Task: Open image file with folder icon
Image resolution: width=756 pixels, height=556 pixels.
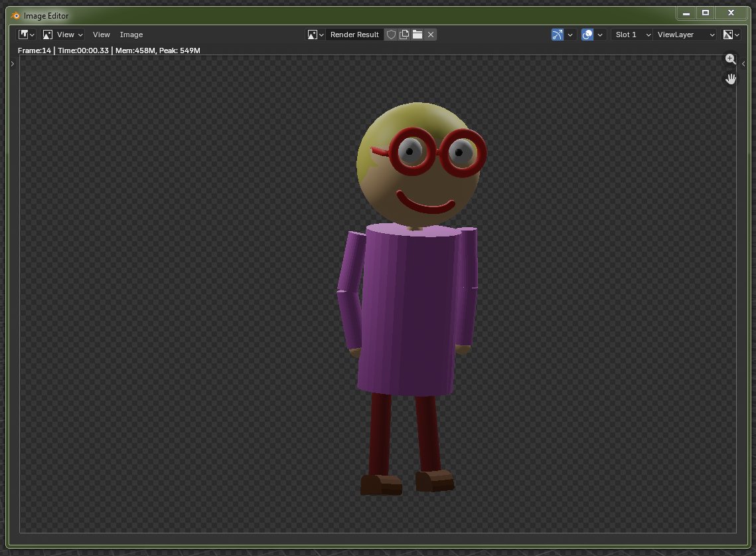Action: [x=417, y=35]
